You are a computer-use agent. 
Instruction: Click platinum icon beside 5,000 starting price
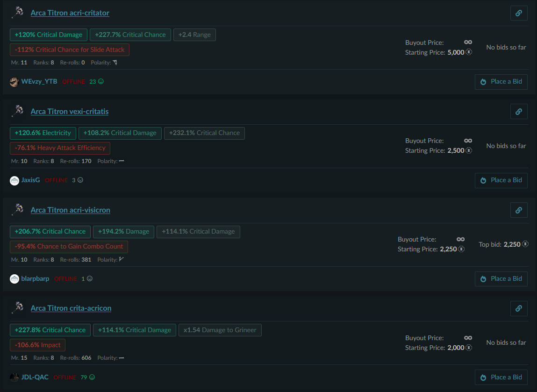coord(469,52)
